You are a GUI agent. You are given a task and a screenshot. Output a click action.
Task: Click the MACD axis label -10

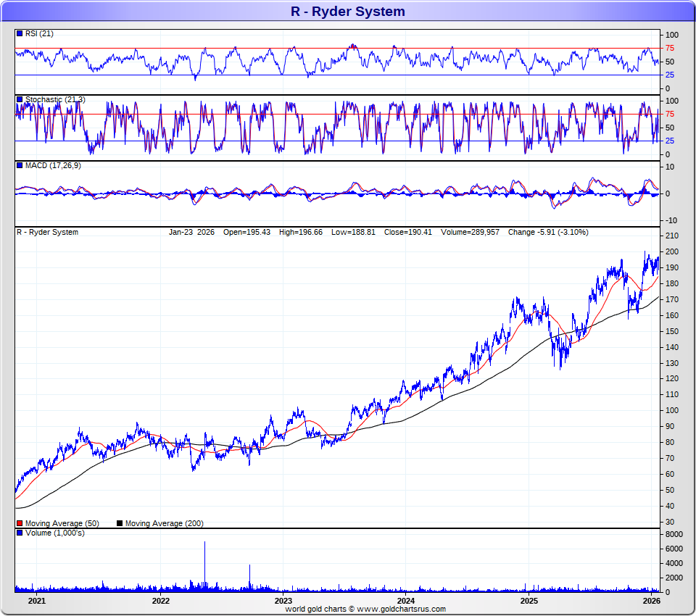(671, 220)
